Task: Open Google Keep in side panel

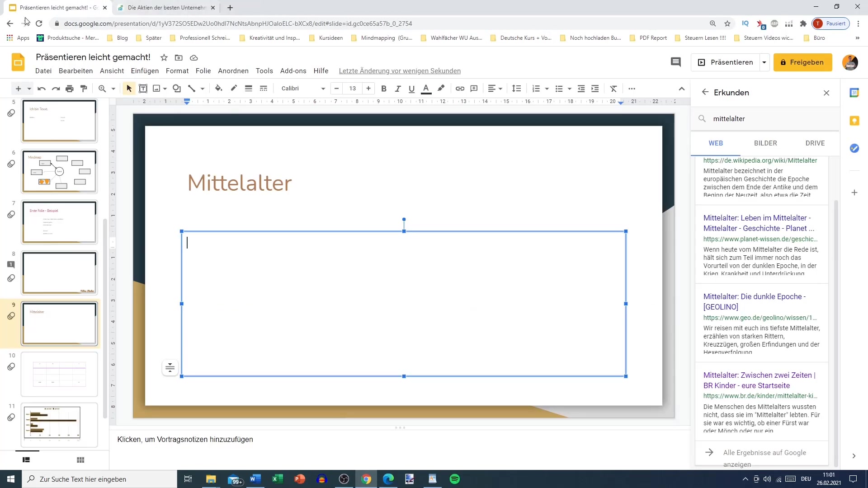Action: coord(854,121)
